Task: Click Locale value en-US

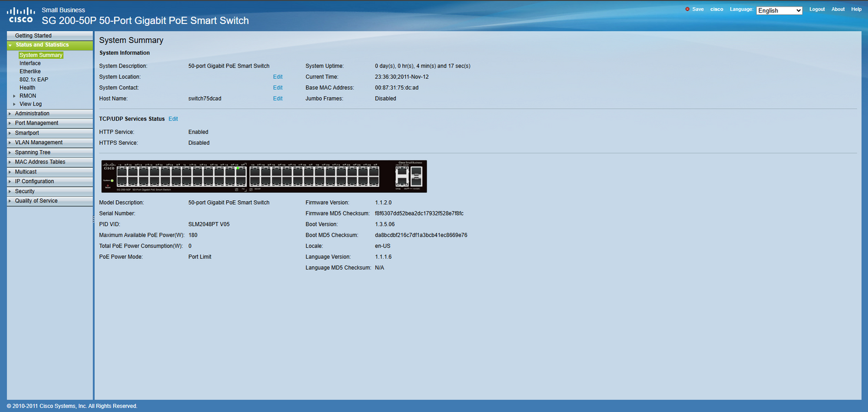Action: click(x=383, y=246)
